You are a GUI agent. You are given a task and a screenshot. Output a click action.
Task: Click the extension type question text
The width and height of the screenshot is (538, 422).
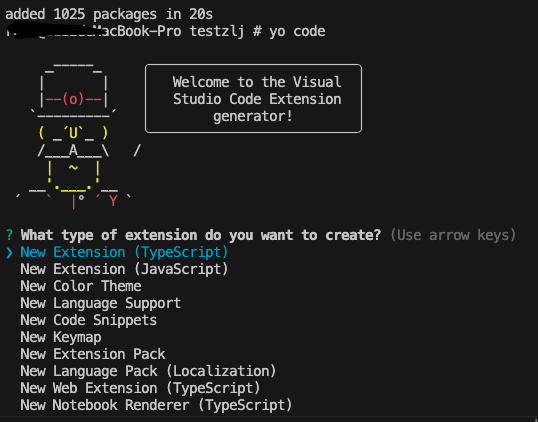(201, 235)
